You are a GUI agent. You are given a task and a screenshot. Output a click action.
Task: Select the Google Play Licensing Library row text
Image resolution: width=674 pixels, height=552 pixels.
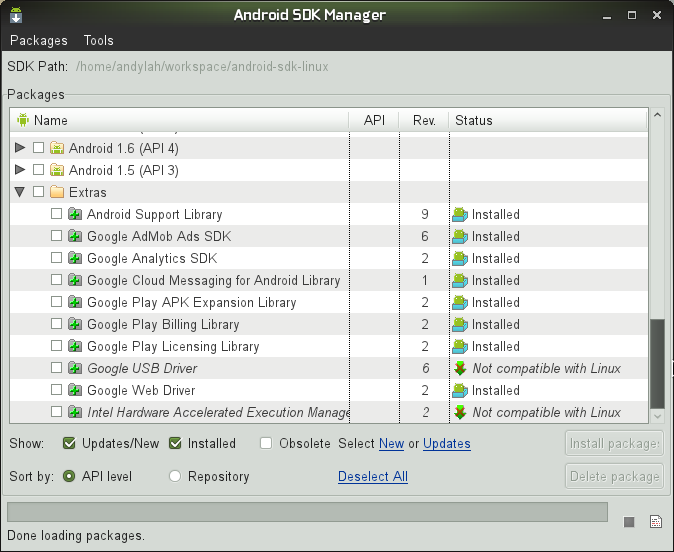tap(173, 346)
